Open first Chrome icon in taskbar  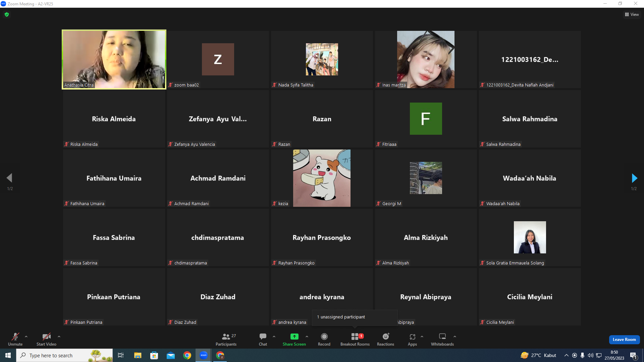[187, 355]
